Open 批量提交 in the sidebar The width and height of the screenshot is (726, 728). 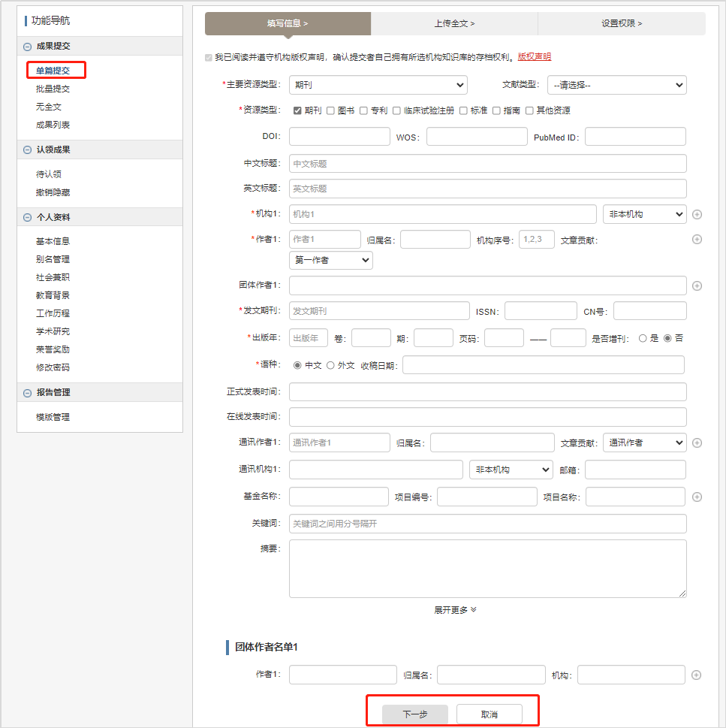click(53, 89)
